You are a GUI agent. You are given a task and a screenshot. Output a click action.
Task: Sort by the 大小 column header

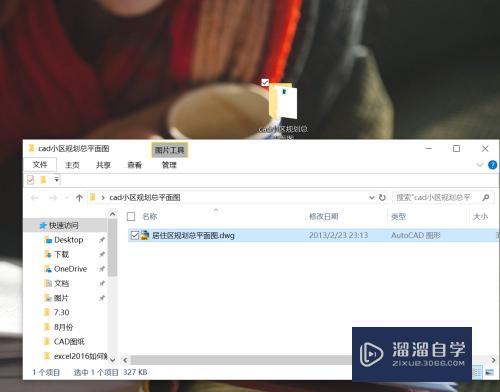coord(480,217)
